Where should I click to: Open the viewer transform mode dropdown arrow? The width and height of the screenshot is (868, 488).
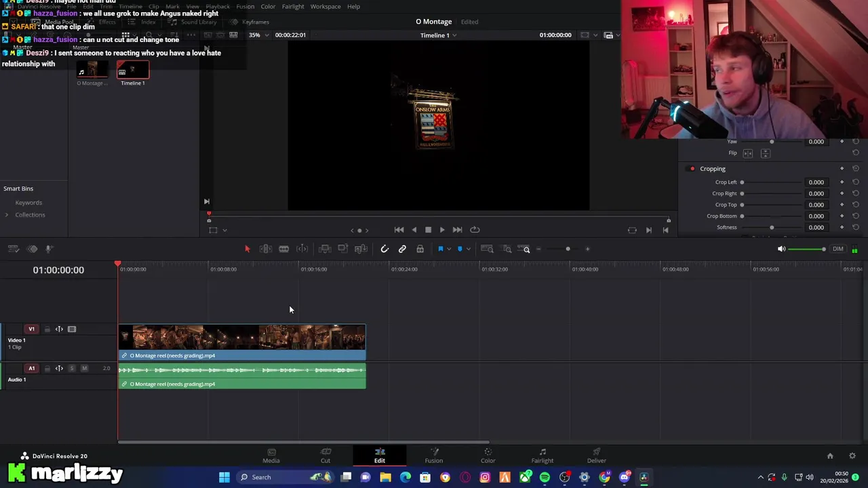pos(224,230)
